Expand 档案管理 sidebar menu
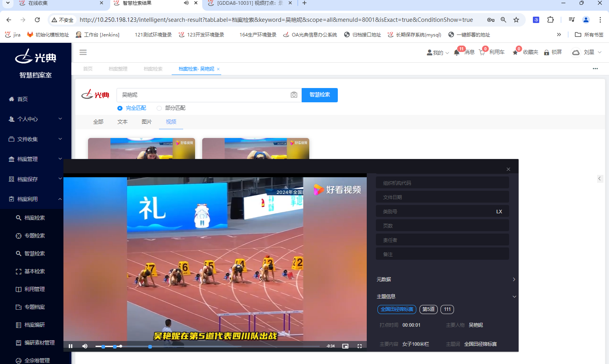This screenshot has height=364, width=609. (x=36, y=159)
